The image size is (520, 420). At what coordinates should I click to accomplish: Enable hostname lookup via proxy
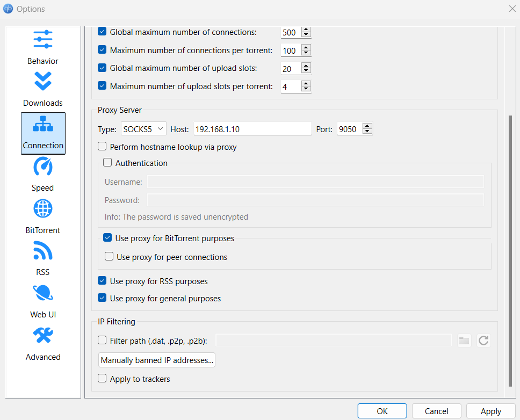click(x=102, y=147)
